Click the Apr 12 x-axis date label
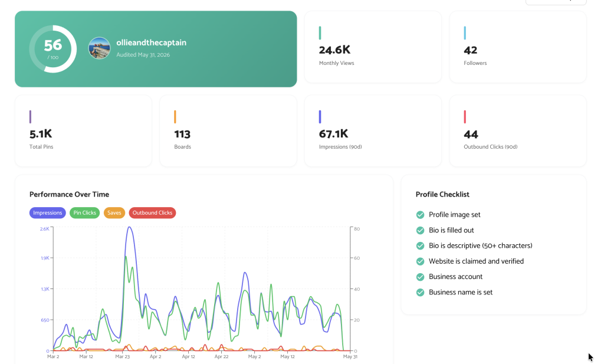The height and width of the screenshot is (364, 604). click(188, 357)
